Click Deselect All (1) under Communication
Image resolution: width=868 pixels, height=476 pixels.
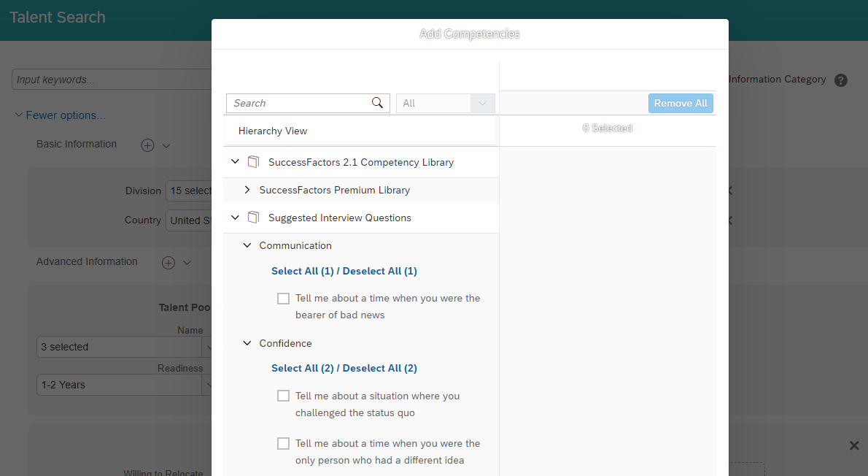pyautogui.click(x=380, y=271)
